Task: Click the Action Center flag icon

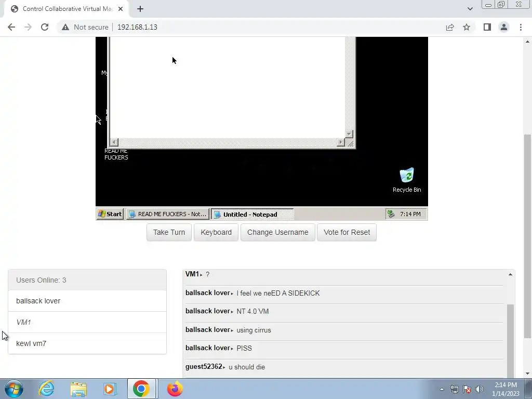Action: point(467,389)
